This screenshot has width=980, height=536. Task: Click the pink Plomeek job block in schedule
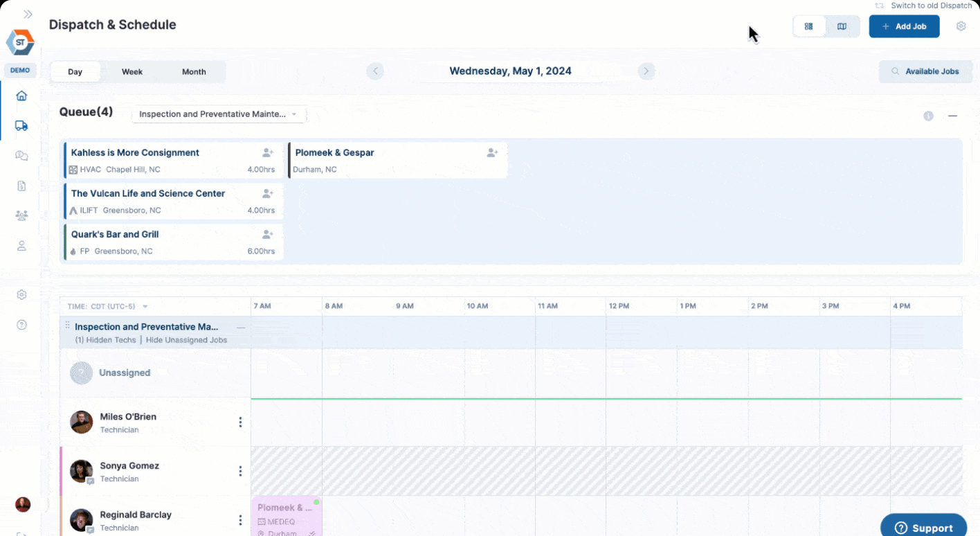point(286,516)
